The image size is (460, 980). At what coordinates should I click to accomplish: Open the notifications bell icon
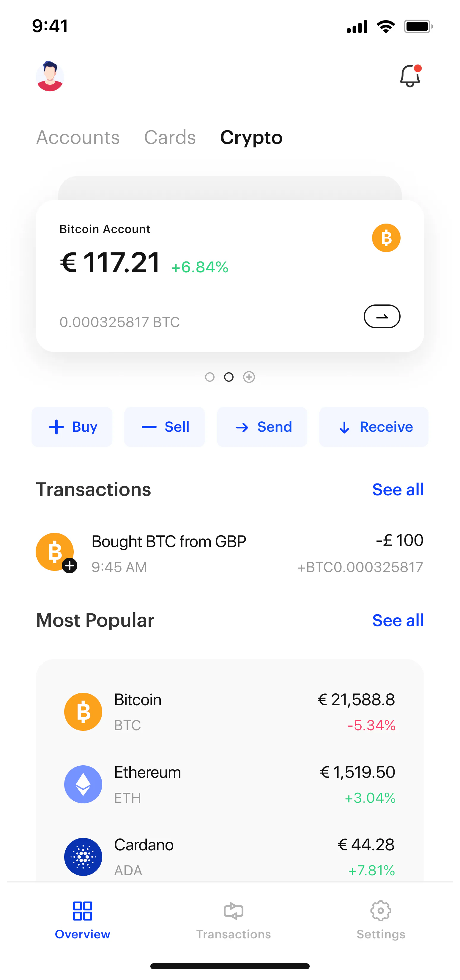pos(410,76)
